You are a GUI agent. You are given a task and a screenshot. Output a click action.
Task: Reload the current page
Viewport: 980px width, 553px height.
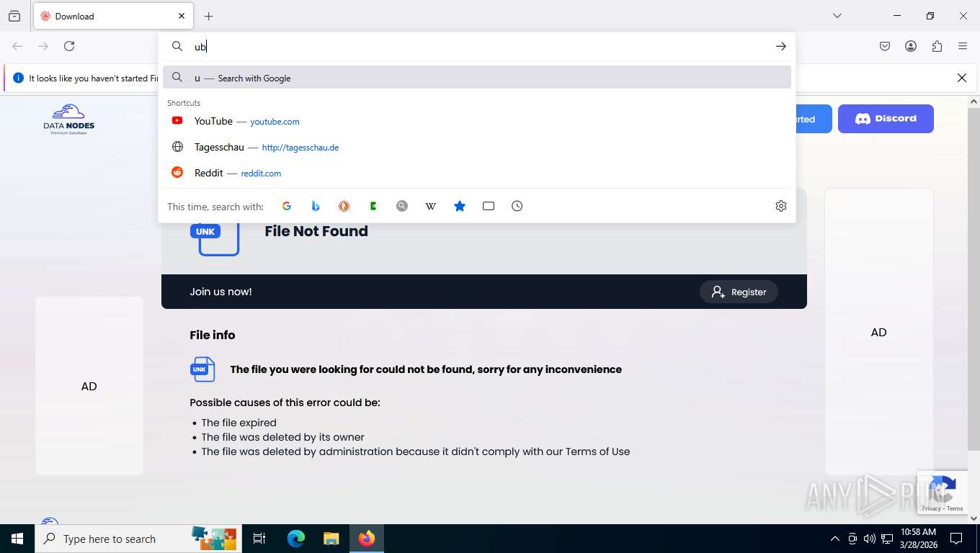(x=69, y=46)
